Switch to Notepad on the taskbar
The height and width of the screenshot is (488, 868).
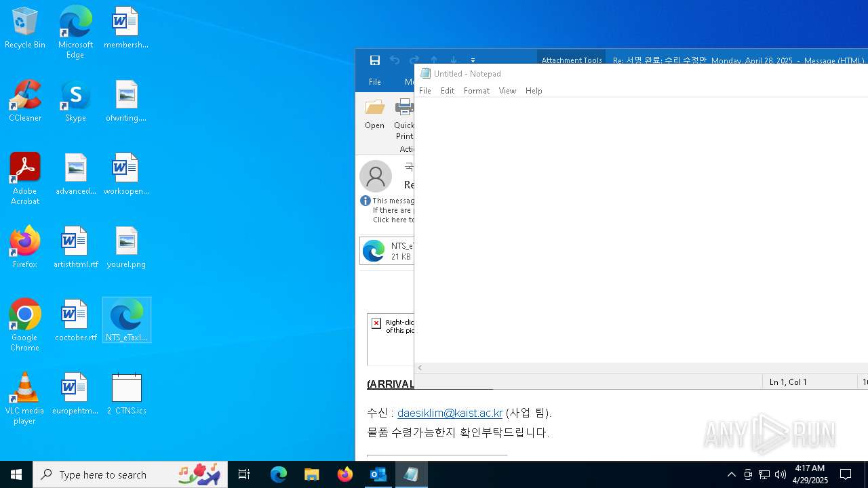(411, 474)
